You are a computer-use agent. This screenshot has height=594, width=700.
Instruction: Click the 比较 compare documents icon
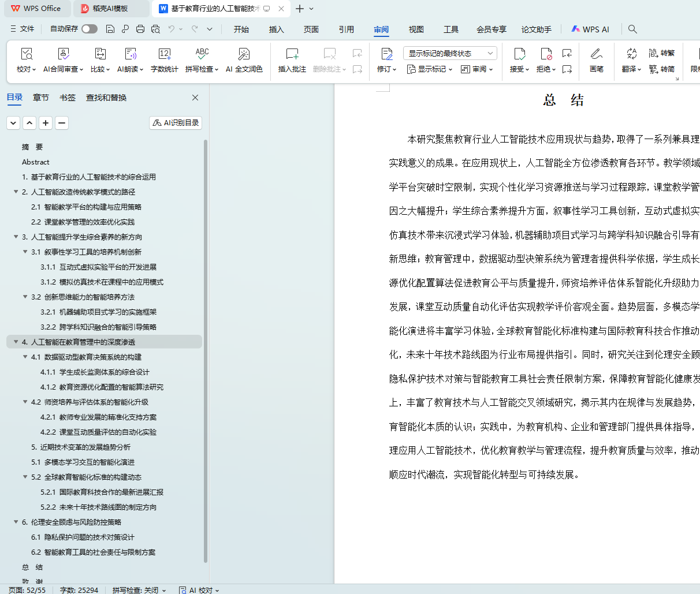[100, 54]
